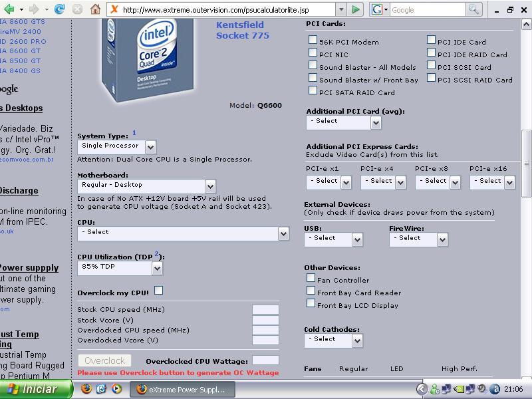Click the green Go arrow button

point(356,9)
